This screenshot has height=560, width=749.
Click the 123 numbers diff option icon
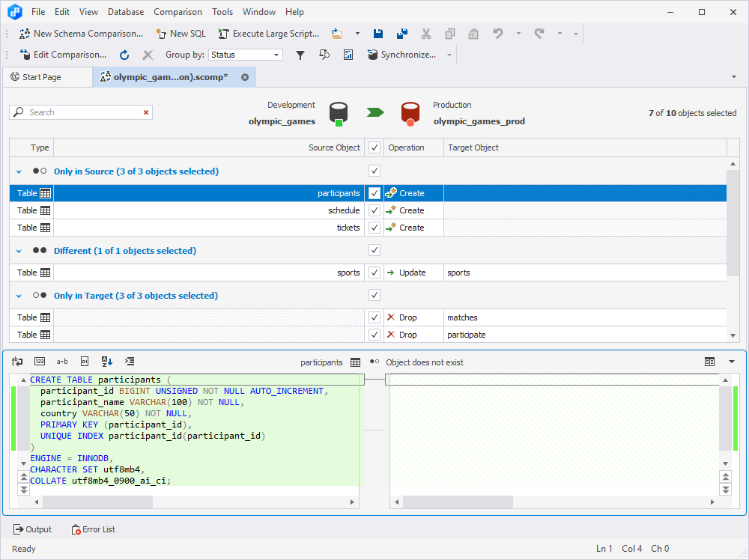[40, 362]
